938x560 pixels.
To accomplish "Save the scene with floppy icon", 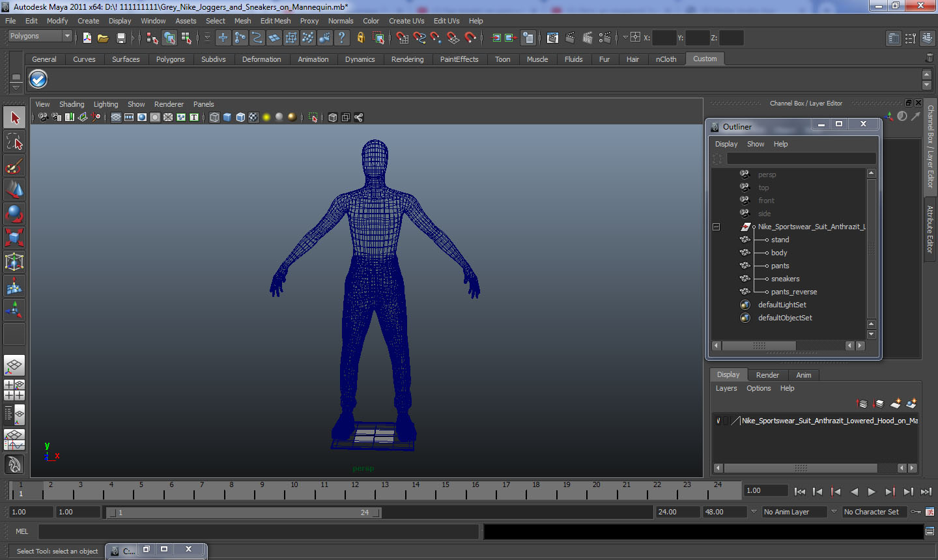I will click(121, 38).
